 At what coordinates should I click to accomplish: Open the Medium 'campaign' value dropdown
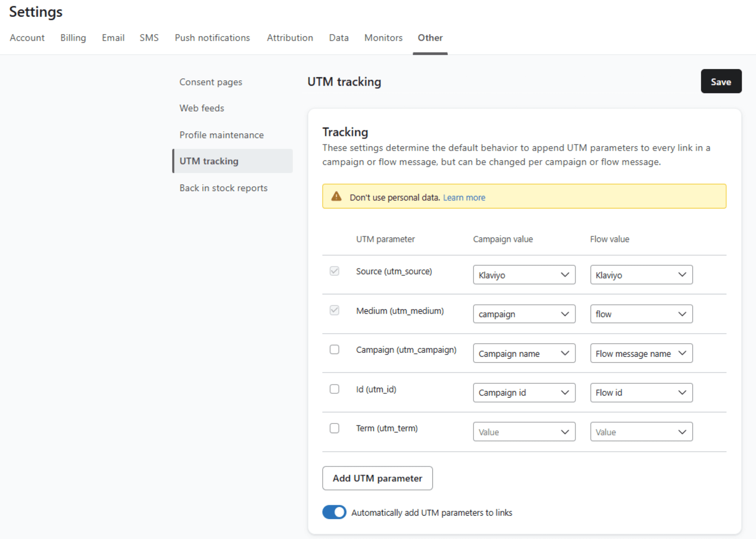click(x=524, y=314)
